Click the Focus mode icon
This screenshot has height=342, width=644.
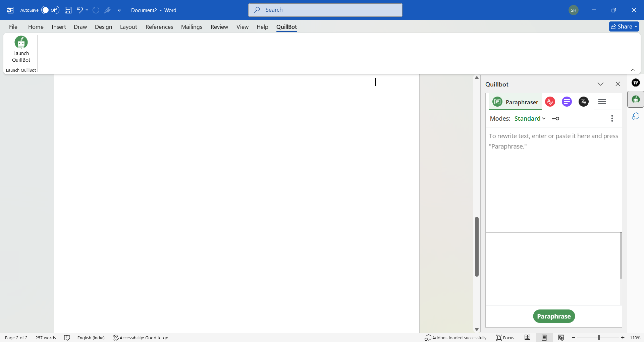505,338
